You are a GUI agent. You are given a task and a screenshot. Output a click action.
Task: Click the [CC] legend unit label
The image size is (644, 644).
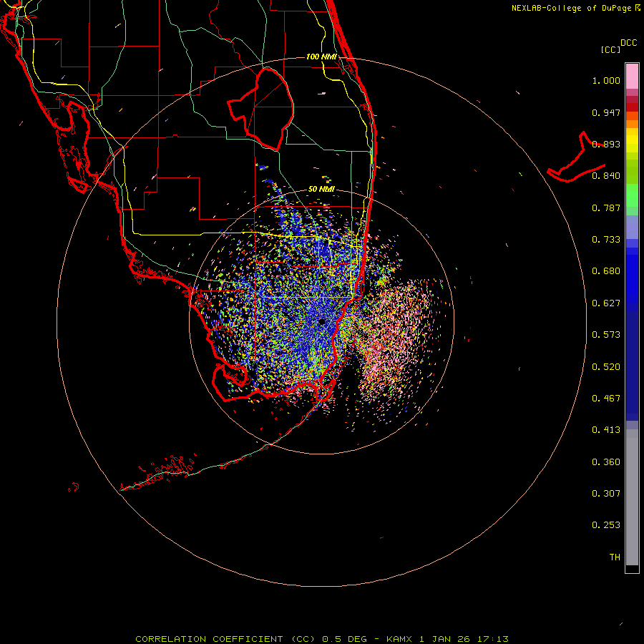(610, 49)
